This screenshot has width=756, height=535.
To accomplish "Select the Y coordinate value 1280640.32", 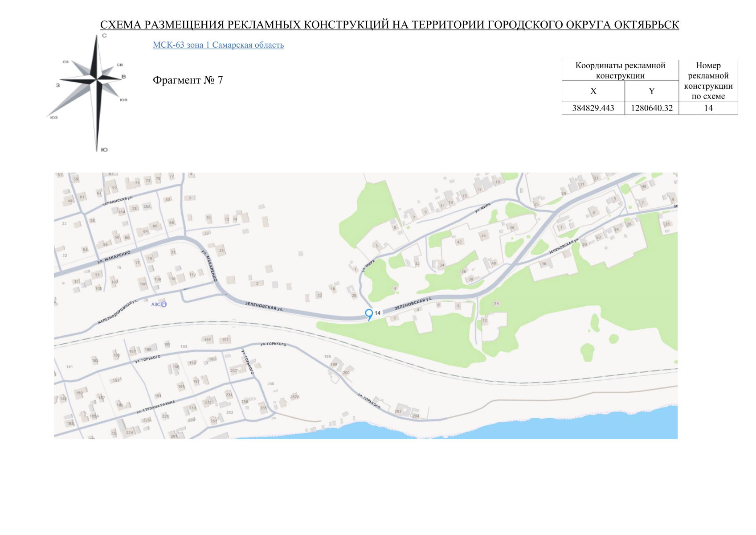I will pos(652,108).
